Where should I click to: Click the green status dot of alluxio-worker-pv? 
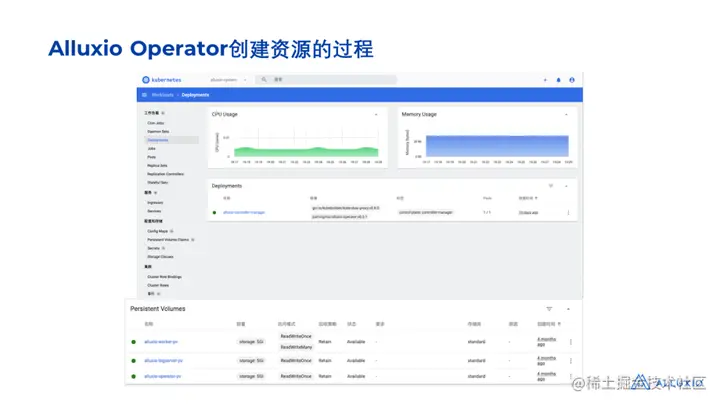(134, 342)
